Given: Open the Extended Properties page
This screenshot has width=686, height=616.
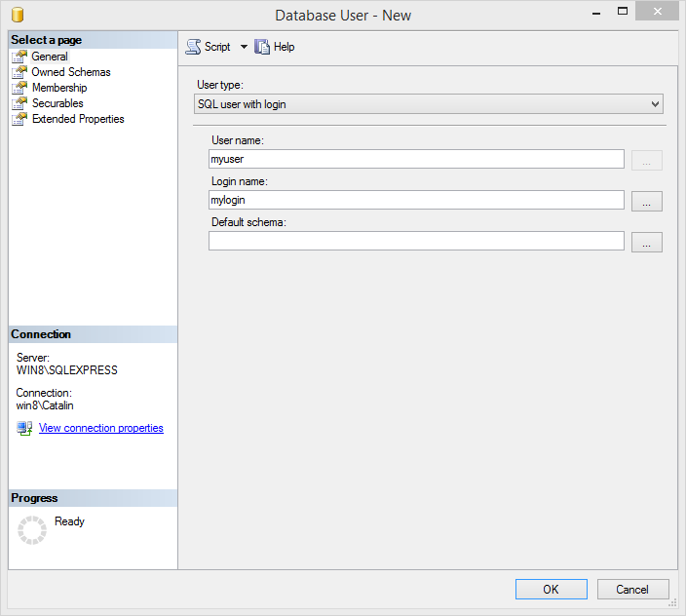Looking at the screenshot, I should tap(78, 119).
